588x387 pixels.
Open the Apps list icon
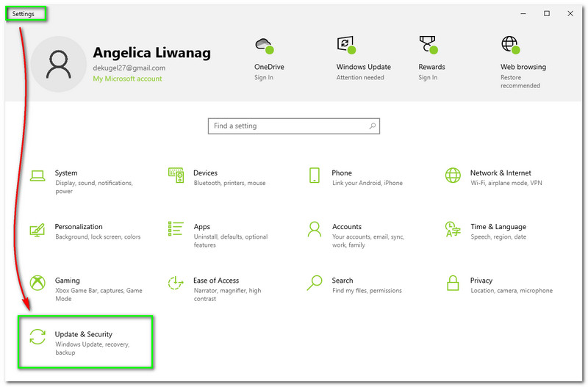(x=176, y=229)
